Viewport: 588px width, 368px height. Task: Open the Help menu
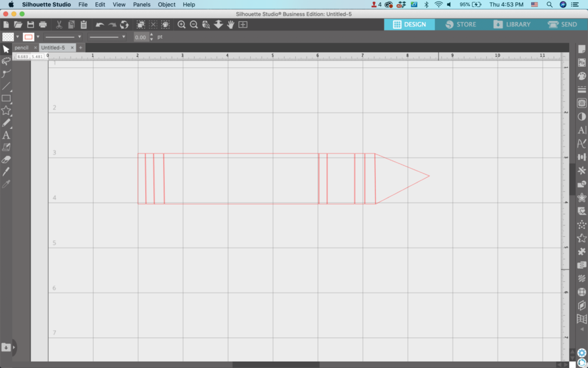[x=188, y=5]
